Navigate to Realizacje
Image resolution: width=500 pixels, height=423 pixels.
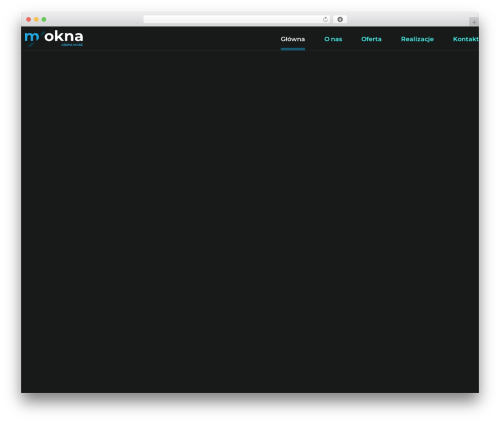click(x=417, y=39)
